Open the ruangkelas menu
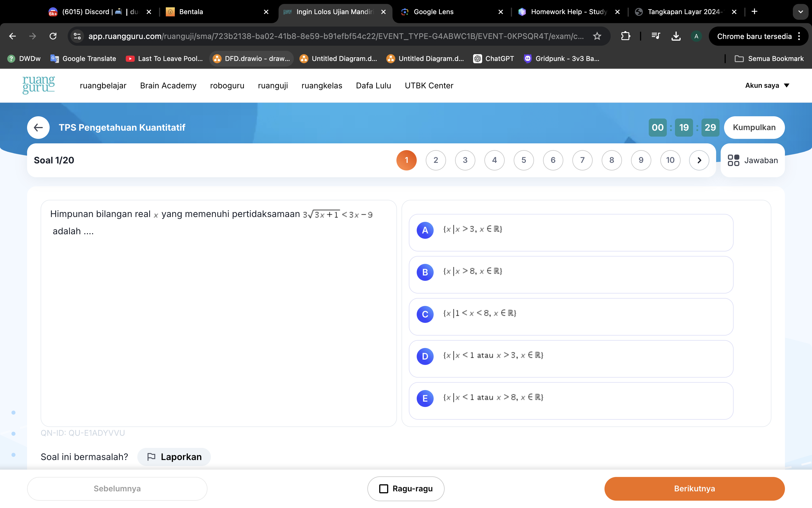 click(x=322, y=85)
